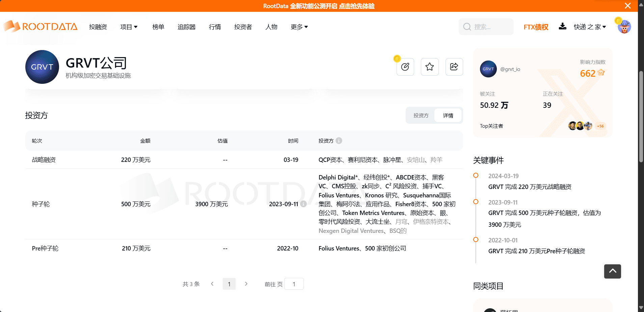
Task: Click investor Nexgen Digital Ventures
Action: 351,231
